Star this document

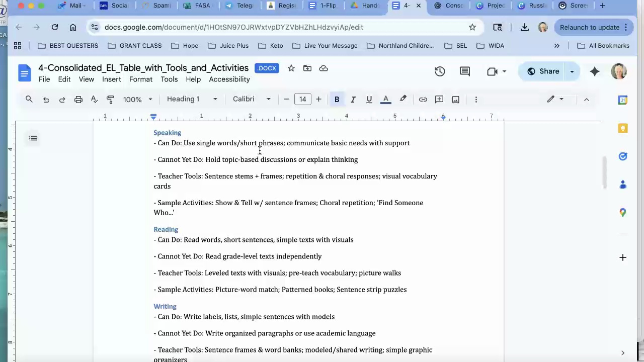click(x=291, y=68)
